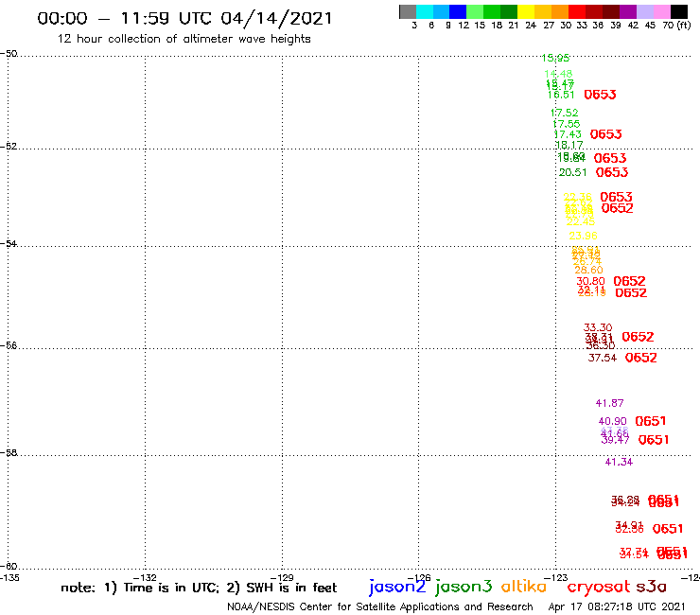Click the pink legend swatch
Image resolution: width=700 pixels, height=615 pixels.
click(x=661, y=11)
